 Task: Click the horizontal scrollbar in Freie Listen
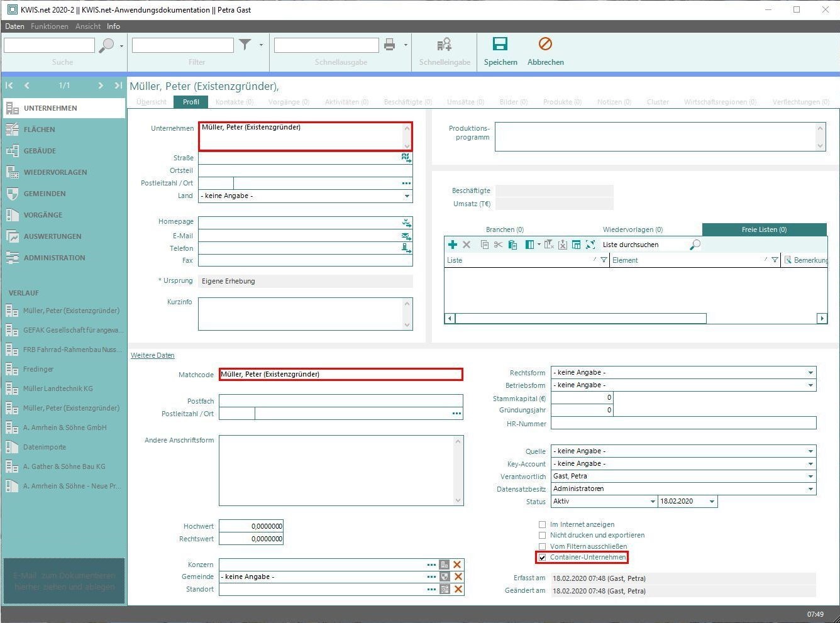coord(580,319)
